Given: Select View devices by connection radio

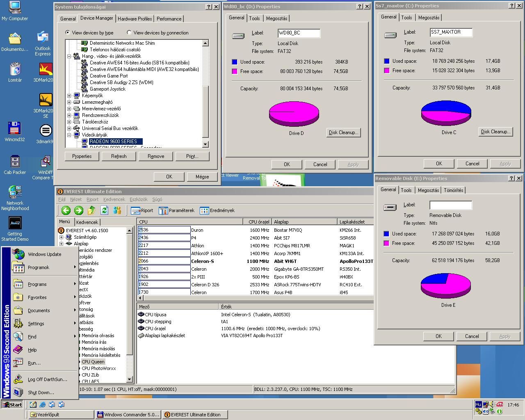Looking at the screenshot, I should (x=129, y=33).
